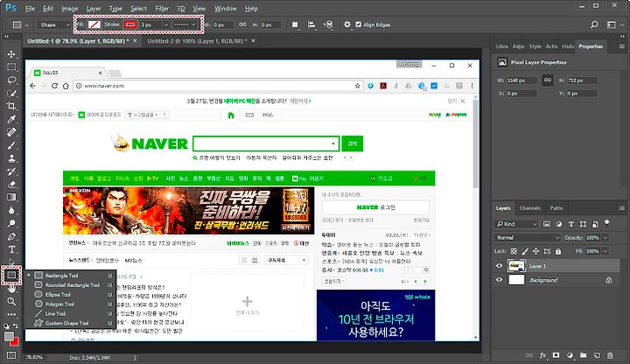Viewport: 630px width, 364px height.
Task: Open the Kind layer filter dropdown
Action: [x=516, y=224]
